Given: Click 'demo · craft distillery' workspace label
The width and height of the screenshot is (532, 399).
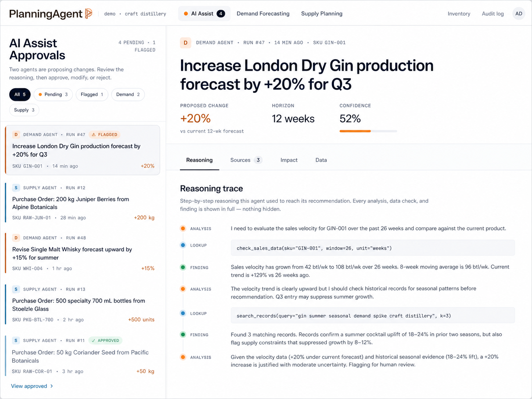Looking at the screenshot, I should coord(135,14).
